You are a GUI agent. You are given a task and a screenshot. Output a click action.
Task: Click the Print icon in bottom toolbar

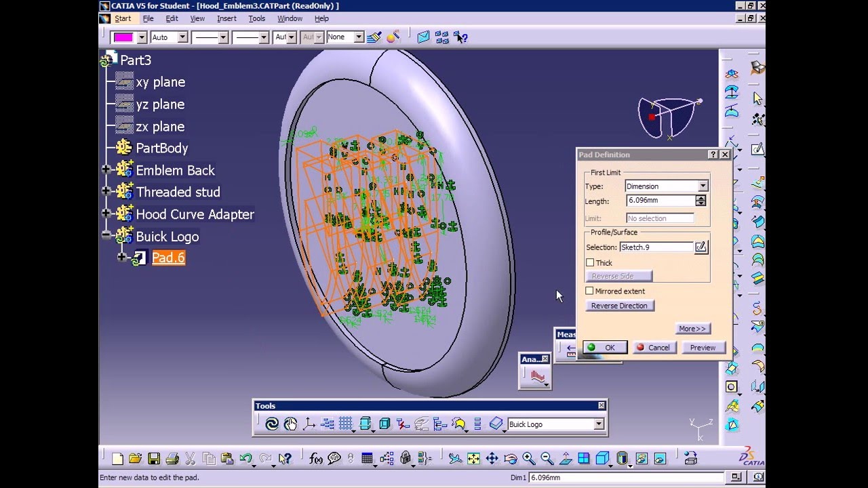(172, 459)
